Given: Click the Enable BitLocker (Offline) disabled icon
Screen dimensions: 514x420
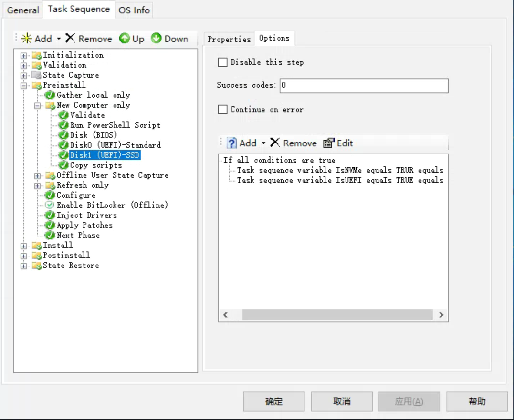Looking at the screenshot, I should (50, 205).
